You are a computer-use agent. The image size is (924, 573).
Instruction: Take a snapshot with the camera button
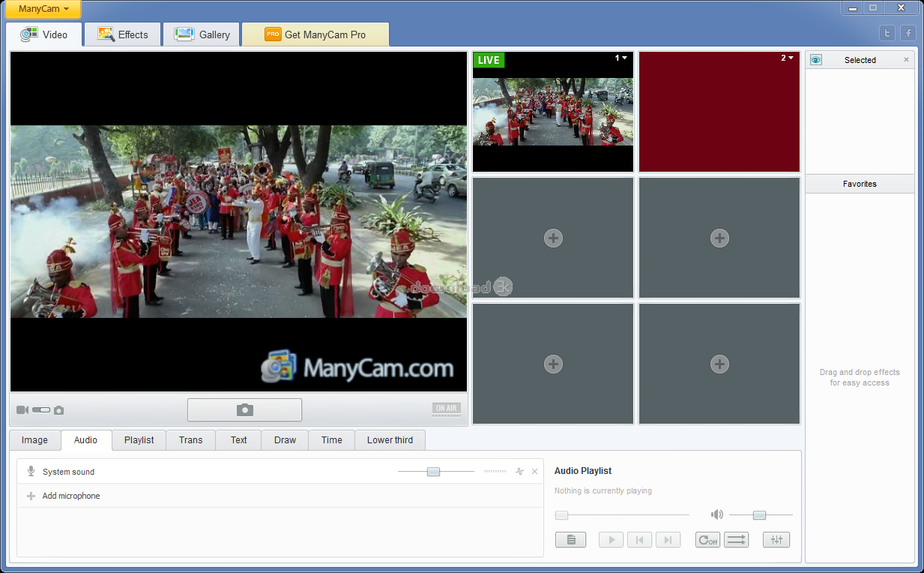pos(244,409)
